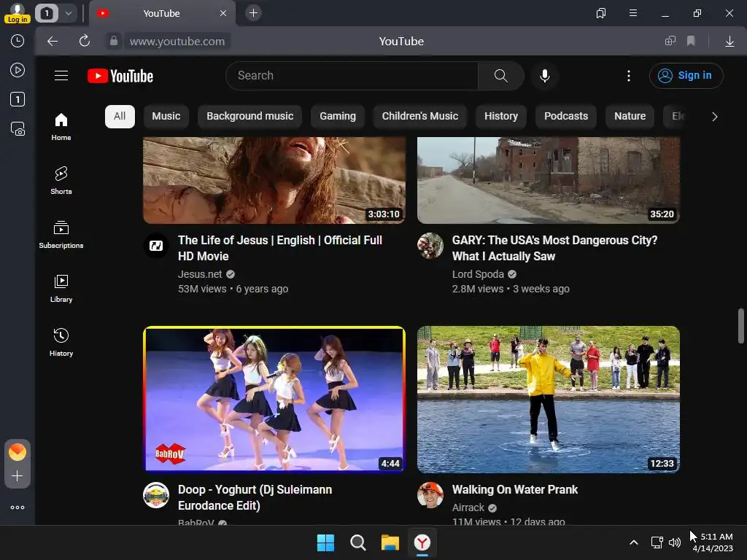Viewport: 747px width, 560px height.
Task: Open YouTube settings three-dot menu
Action: pyautogui.click(x=628, y=76)
